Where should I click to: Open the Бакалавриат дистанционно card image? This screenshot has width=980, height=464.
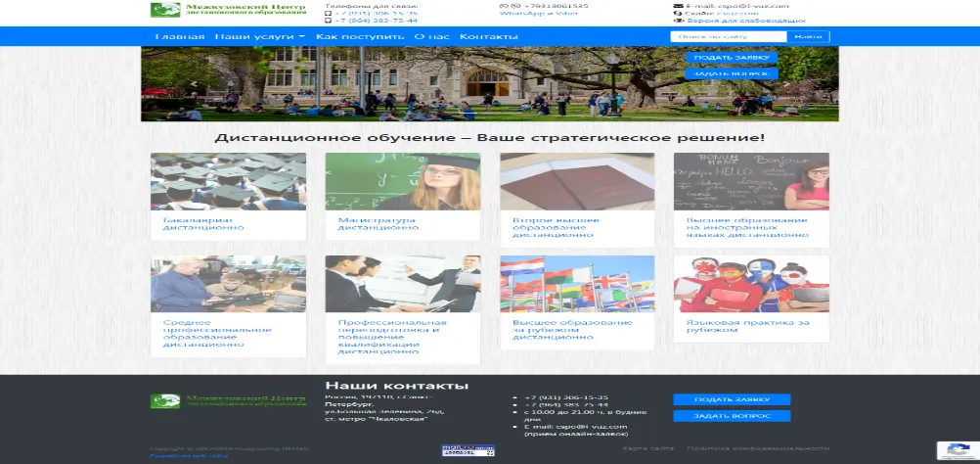click(x=228, y=181)
